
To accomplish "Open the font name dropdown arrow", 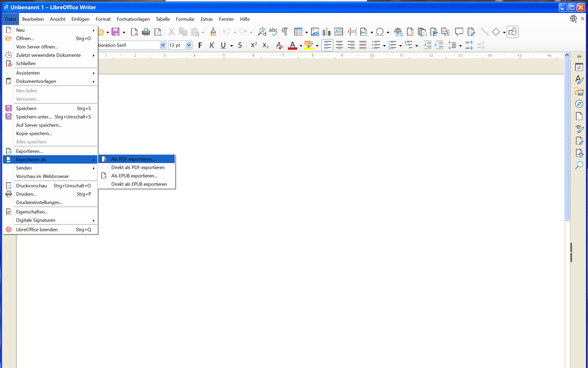I will click(163, 45).
